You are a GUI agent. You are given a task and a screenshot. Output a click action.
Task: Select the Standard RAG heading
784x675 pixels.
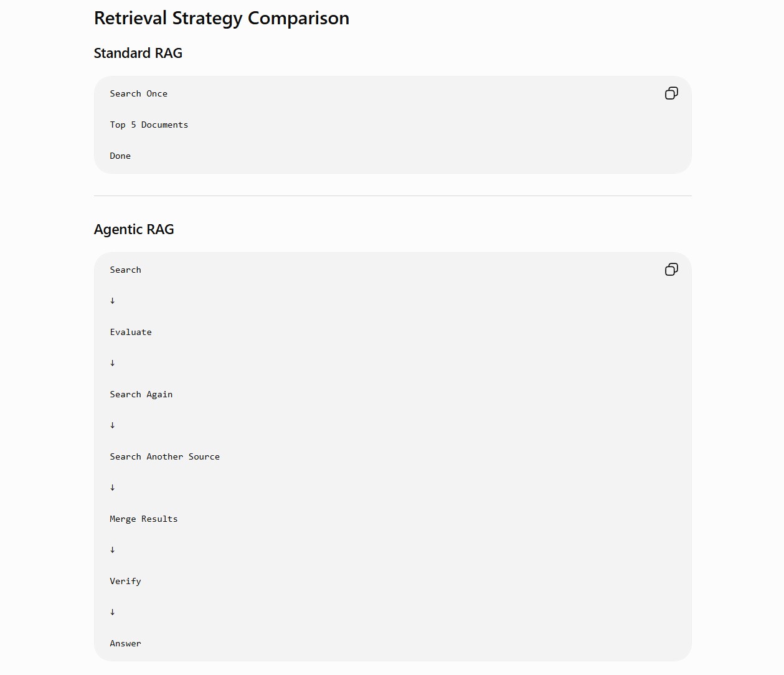pos(138,53)
